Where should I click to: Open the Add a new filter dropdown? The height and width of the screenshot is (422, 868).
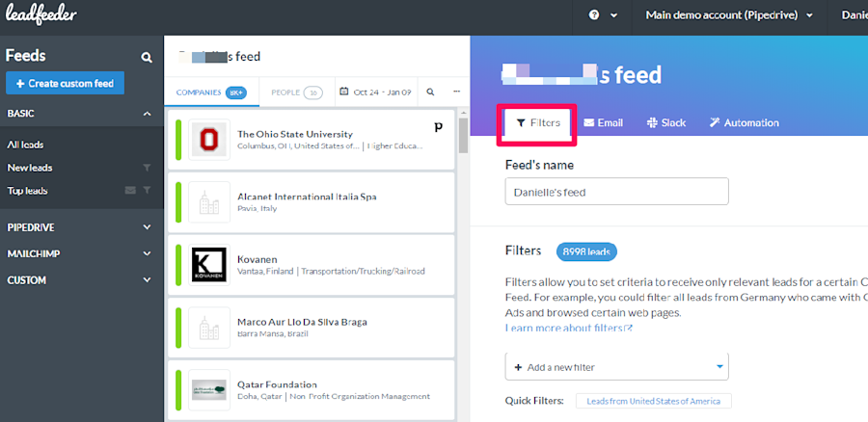point(616,367)
